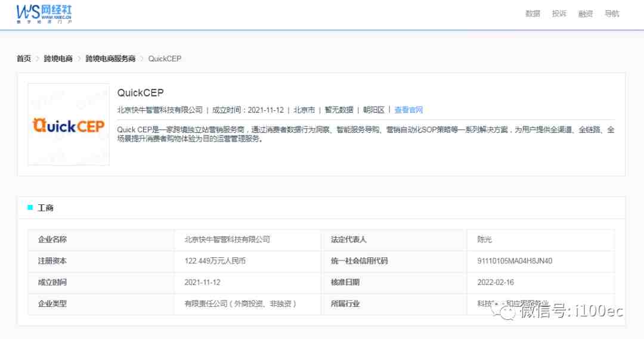Open the 数据 menu item
This screenshot has height=339, width=644.
tap(532, 14)
